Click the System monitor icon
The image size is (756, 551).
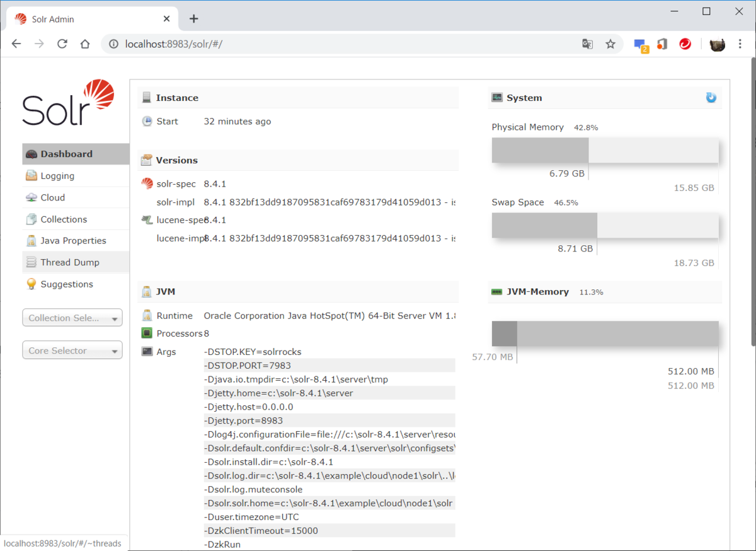(497, 98)
